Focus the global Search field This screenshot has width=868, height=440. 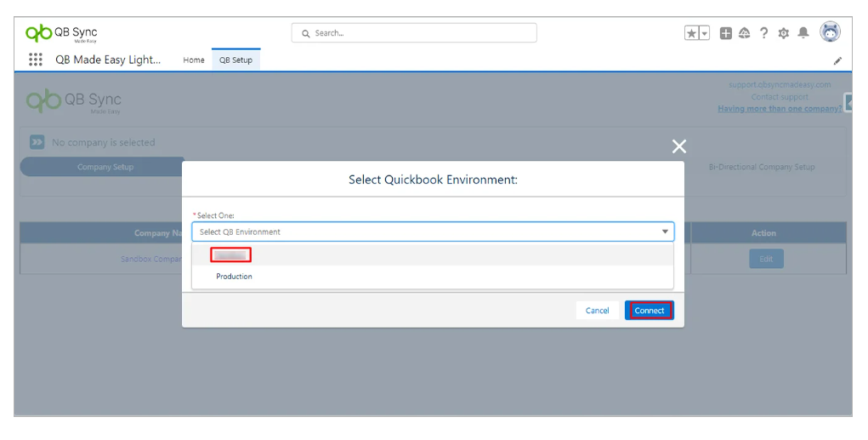(414, 33)
